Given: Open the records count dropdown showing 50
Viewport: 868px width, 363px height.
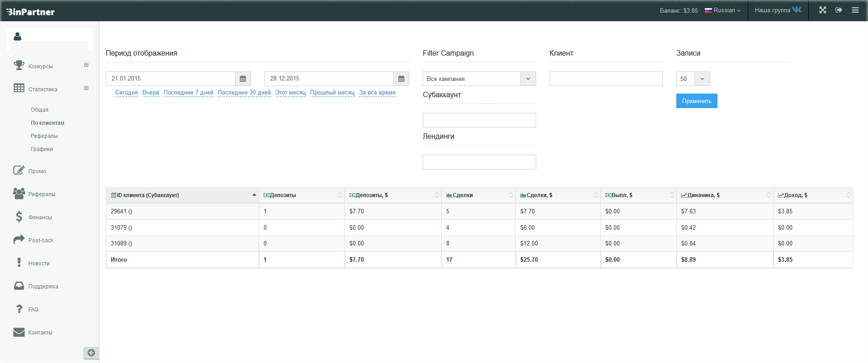Looking at the screenshot, I should pos(693,79).
